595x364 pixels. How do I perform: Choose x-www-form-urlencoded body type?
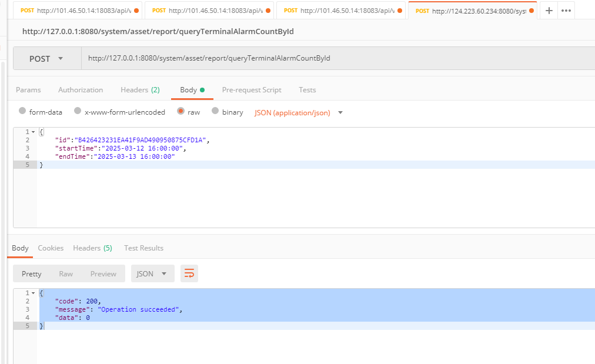tap(78, 111)
